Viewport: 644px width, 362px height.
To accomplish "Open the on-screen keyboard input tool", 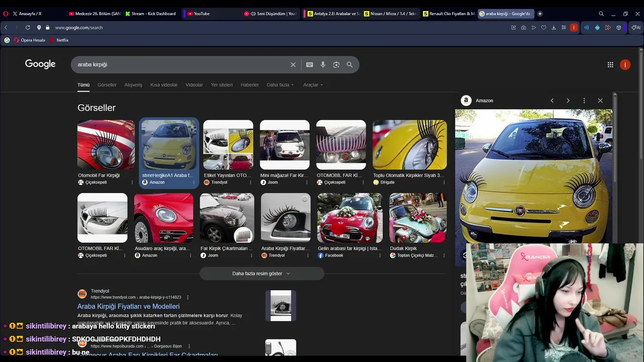I will click(309, 64).
